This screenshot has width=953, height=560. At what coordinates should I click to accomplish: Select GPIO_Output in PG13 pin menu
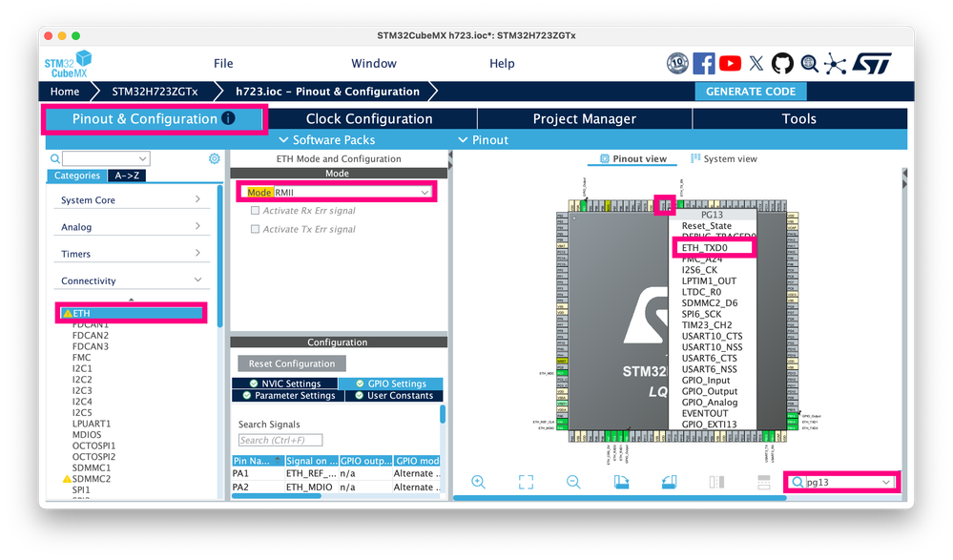(710, 391)
